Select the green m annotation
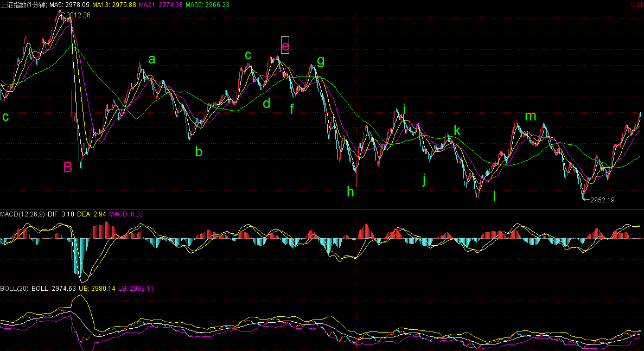644x351 pixels. pyautogui.click(x=531, y=117)
